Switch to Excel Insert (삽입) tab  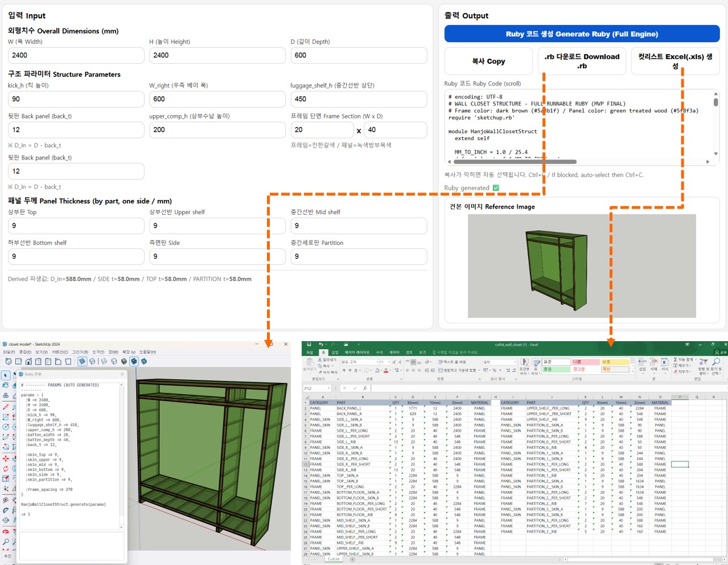click(x=335, y=353)
